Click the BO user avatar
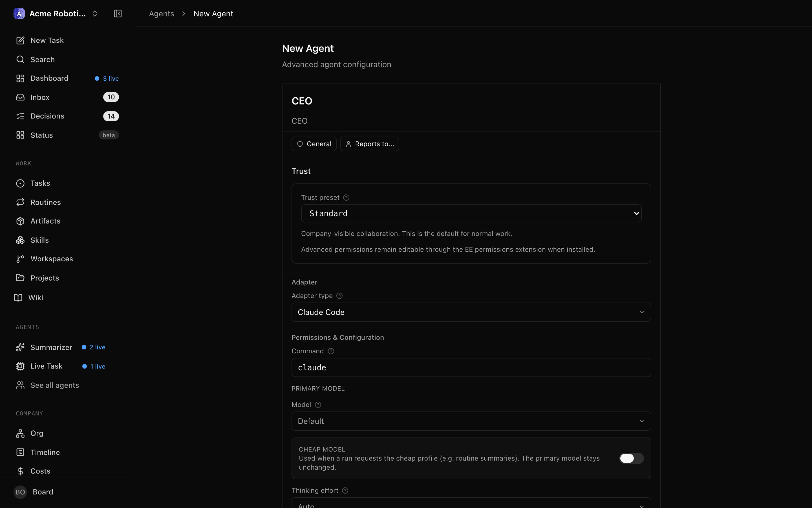812x508 pixels. tap(20, 492)
